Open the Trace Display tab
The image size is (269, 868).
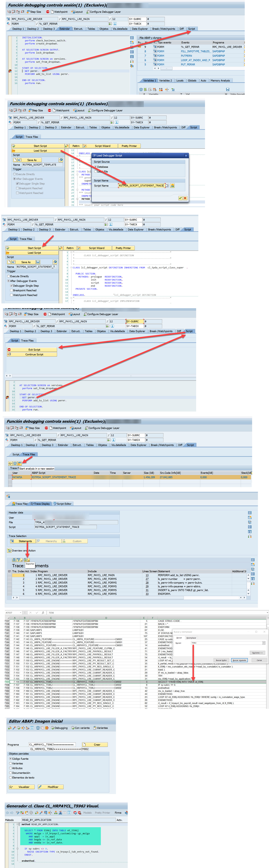click(x=40, y=504)
